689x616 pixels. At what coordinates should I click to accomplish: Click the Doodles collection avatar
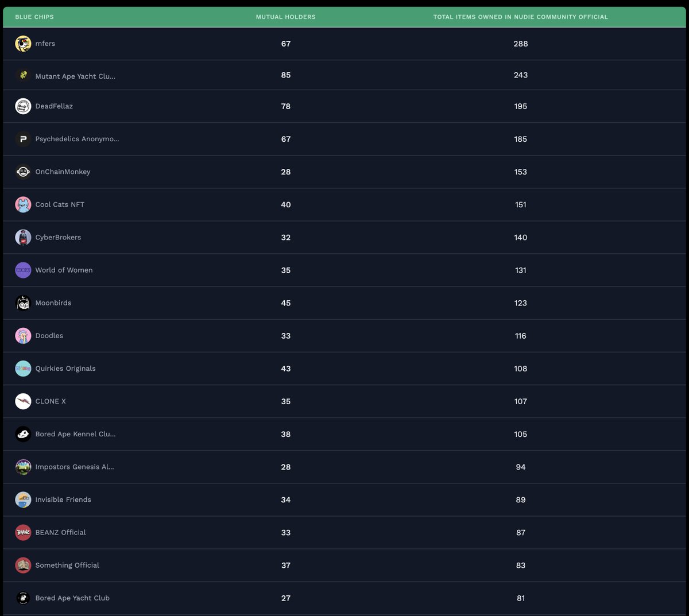[x=23, y=336]
